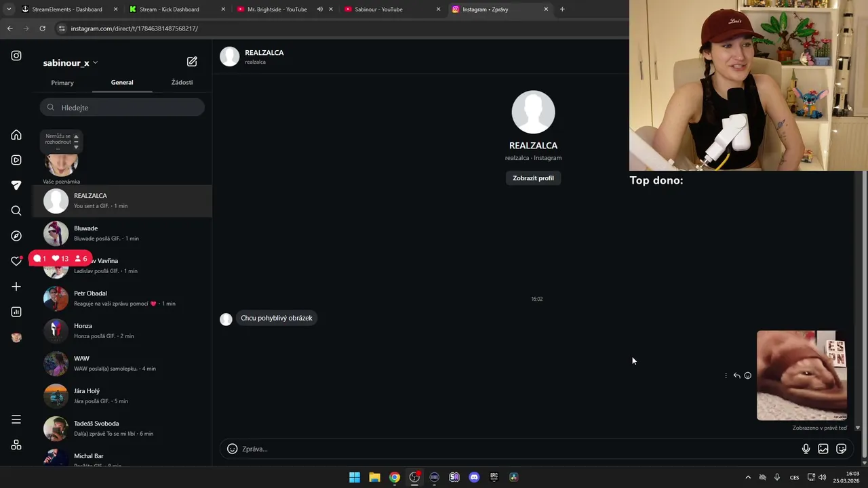Image resolution: width=868 pixels, height=488 pixels.
Task: Open the Honza conversation
Action: [122, 331]
